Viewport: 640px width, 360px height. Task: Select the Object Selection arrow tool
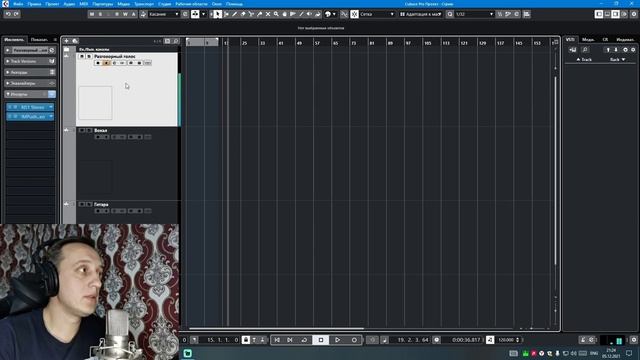[x=218, y=14]
